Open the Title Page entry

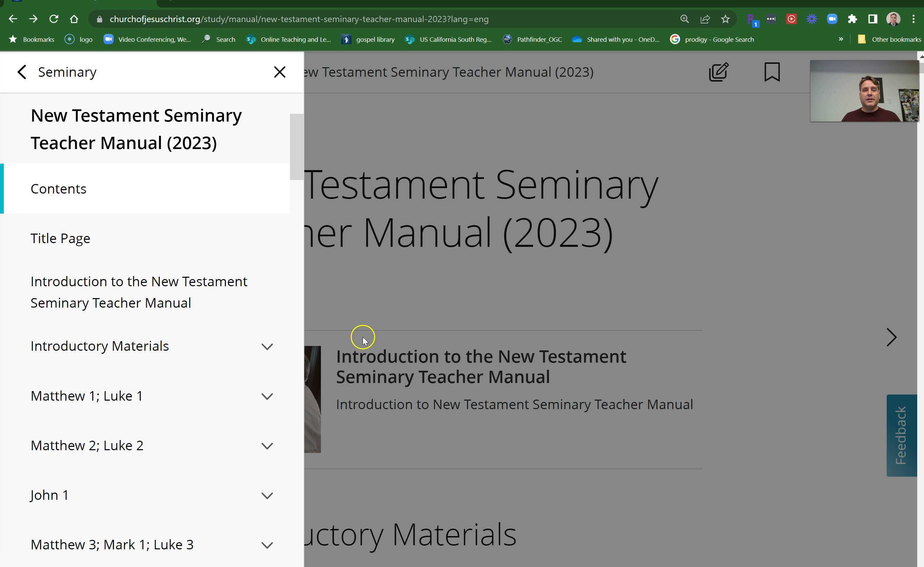pyautogui.click(x=60, y=238)
